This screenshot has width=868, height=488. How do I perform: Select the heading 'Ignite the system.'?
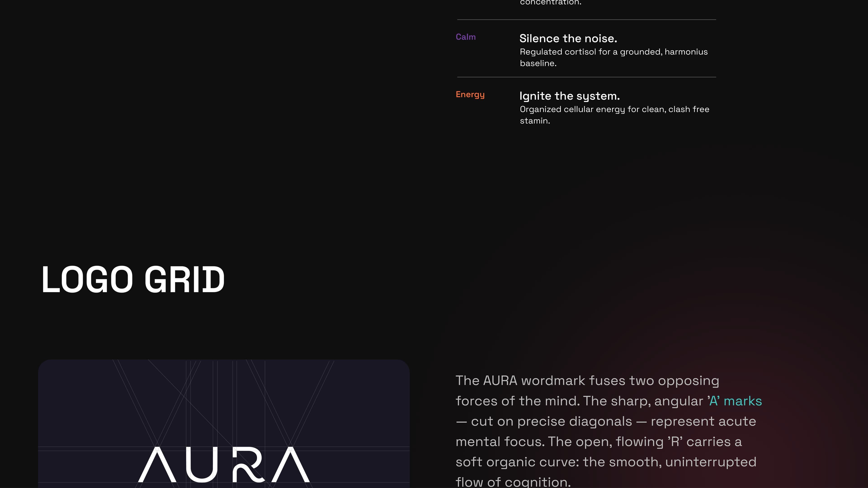pyautogui.click(x=569, y=96)
